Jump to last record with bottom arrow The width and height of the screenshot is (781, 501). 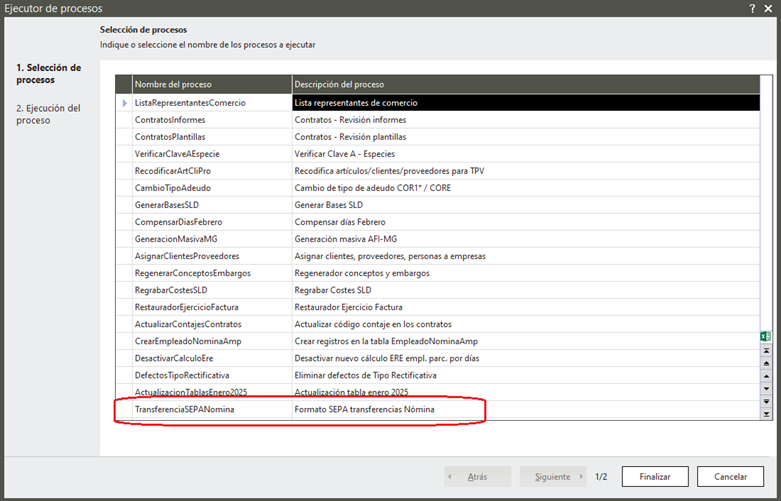(x=766, y=413)
